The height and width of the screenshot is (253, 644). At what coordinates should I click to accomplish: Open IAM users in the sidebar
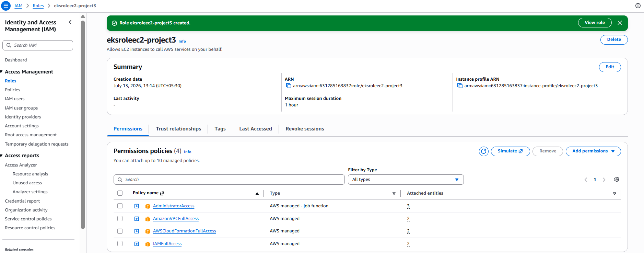point(15,99)
